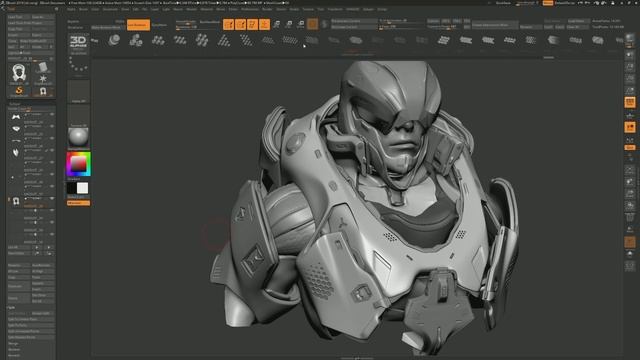Open the Document menu
The height and width of the screenshot is (360, 640).
[110, 9]
